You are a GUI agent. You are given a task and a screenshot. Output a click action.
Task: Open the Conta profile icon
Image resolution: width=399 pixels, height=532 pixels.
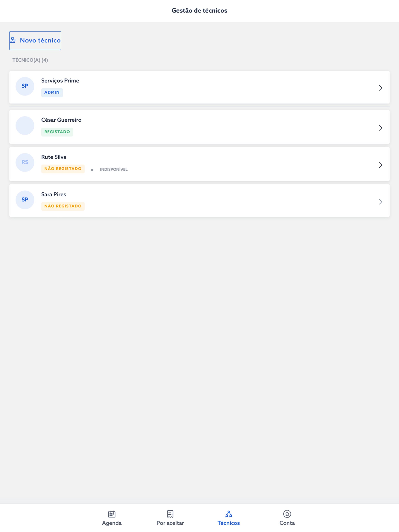[x=287, y=514]
